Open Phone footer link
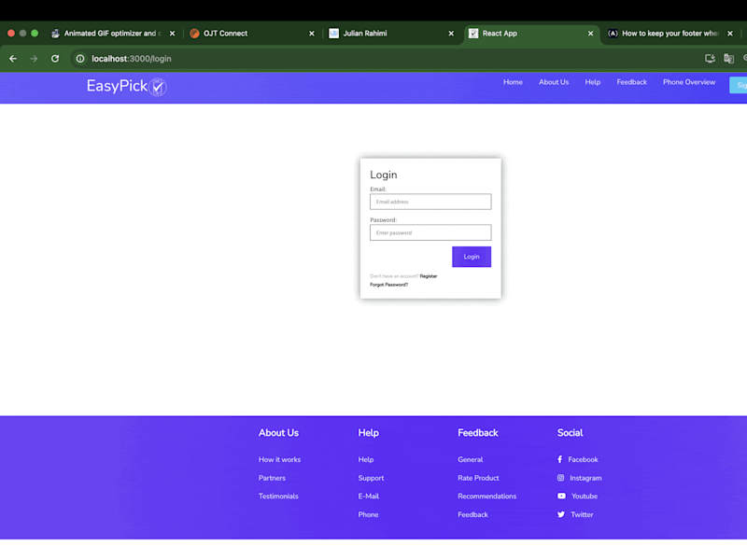This screenshot has width=747, height=560. [x=368, y=514]
